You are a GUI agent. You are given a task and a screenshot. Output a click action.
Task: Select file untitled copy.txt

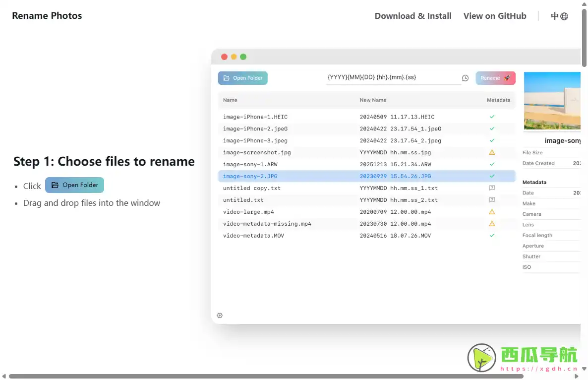[x=252, y=188]
